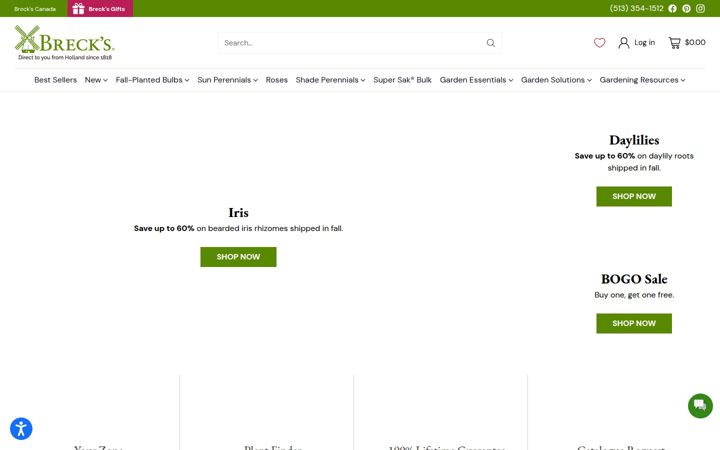720x450 pixels.
Task: Open the New menu label
Action: [x=93, y=80]
